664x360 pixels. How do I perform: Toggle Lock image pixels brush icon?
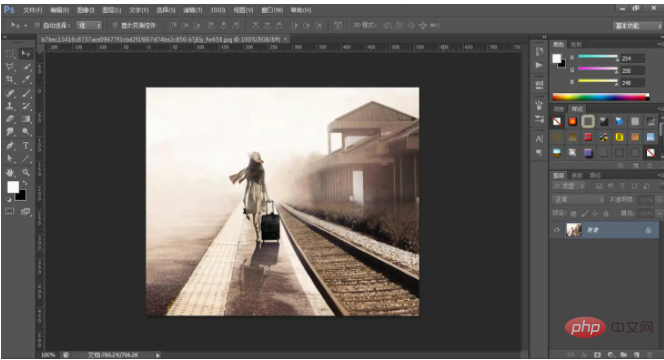(584, 213)
